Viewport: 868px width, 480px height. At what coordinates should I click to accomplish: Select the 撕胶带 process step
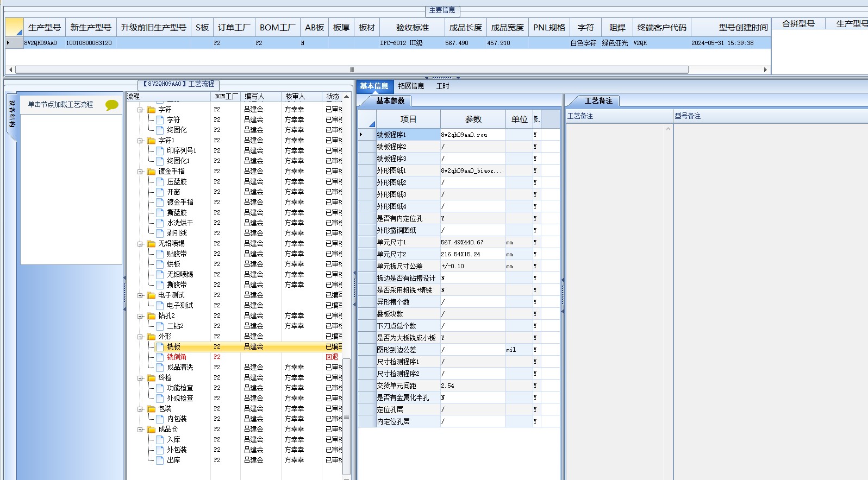point(177,285)
